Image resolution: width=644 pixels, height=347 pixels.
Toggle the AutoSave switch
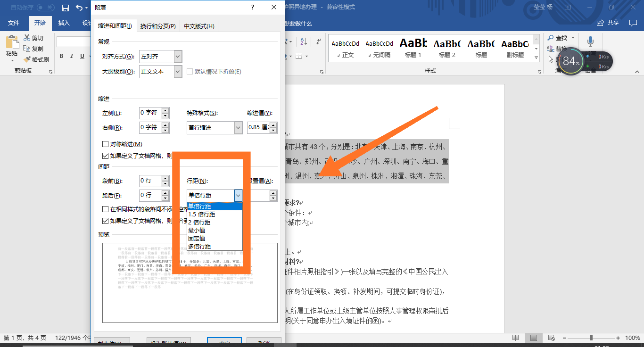pyautogui.click(x=46, y=8)
